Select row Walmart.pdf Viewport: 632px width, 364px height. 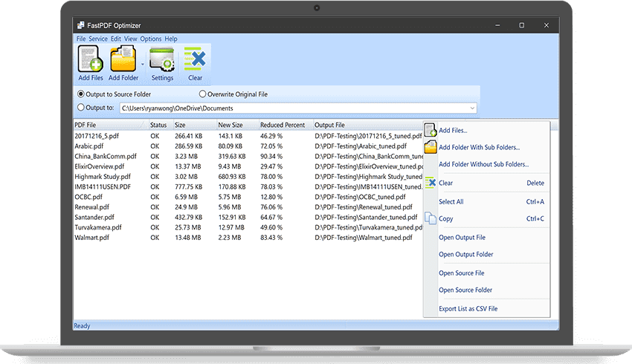point(248,238)
